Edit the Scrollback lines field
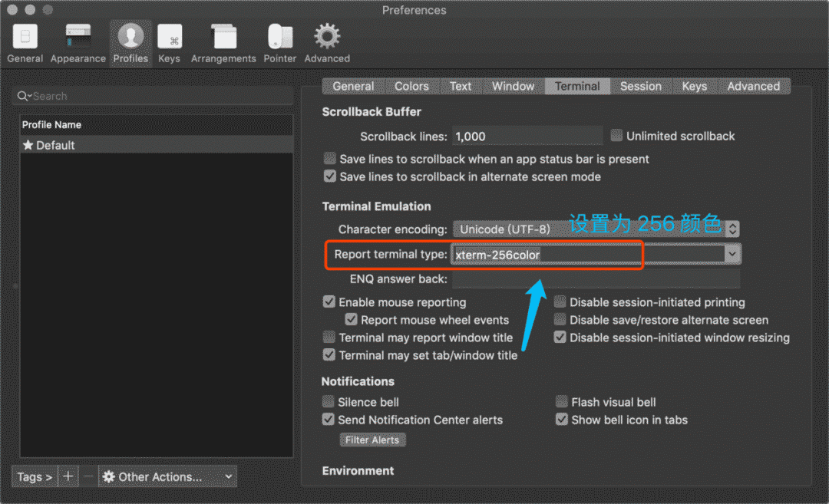 click(527, 137)
